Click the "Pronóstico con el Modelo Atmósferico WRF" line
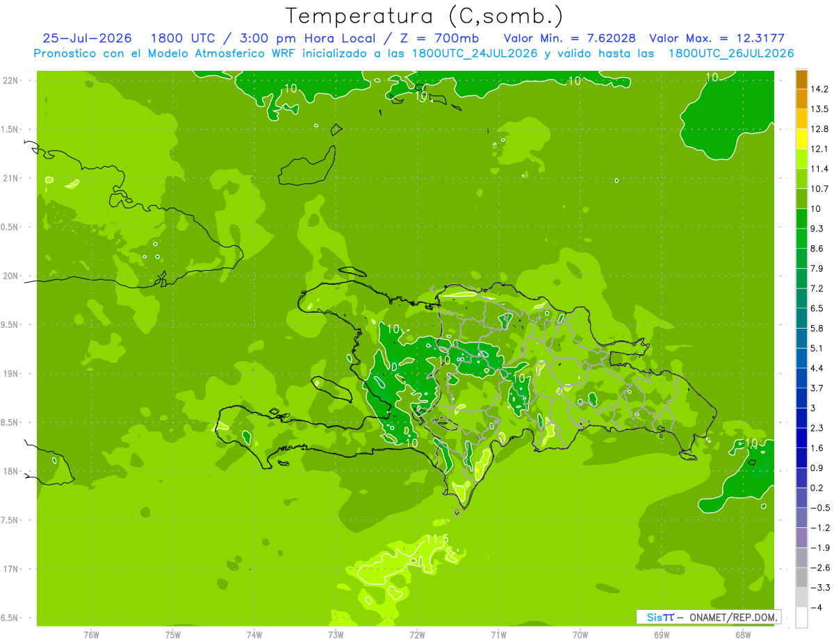 tap(414, 53)
